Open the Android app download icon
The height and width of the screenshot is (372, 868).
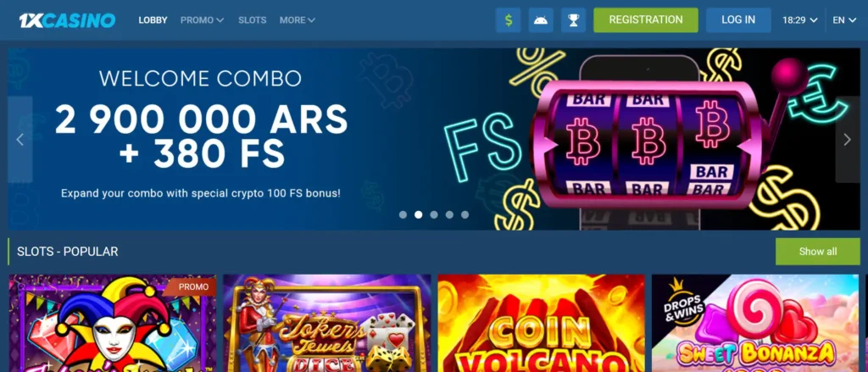coord(541,20)
